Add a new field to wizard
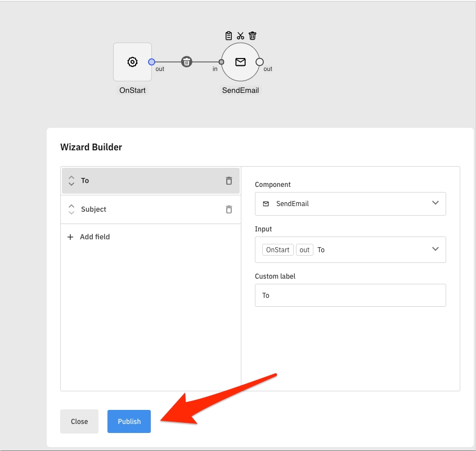476x451 pixels. (x=89, y=237)
